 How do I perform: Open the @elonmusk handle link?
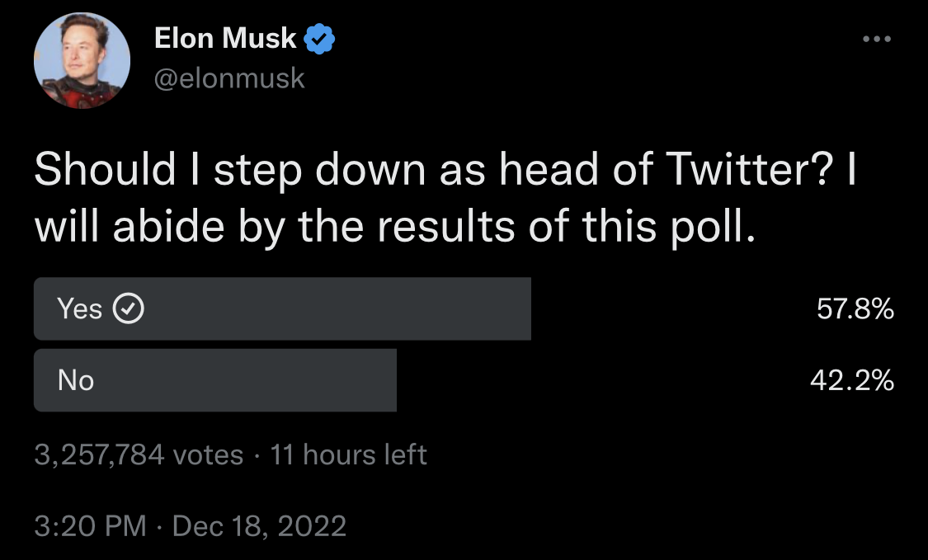pyautogui.click(x=229, y=78)
